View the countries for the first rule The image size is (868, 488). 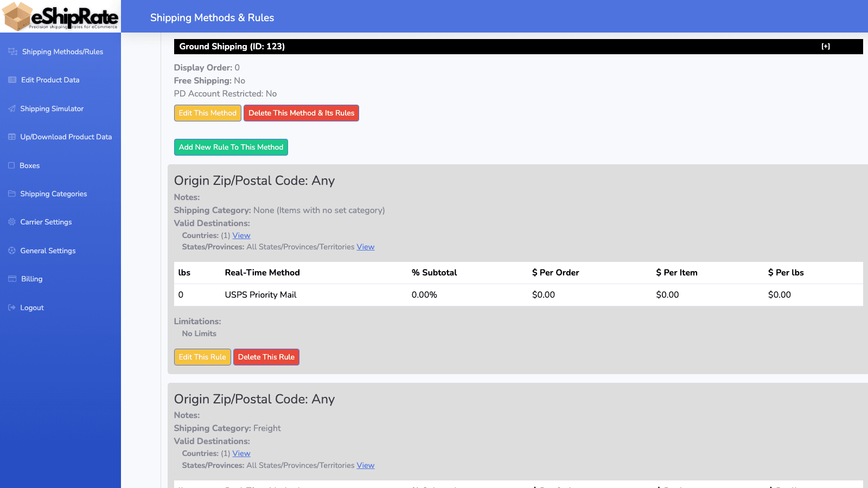tap(241, 235)
